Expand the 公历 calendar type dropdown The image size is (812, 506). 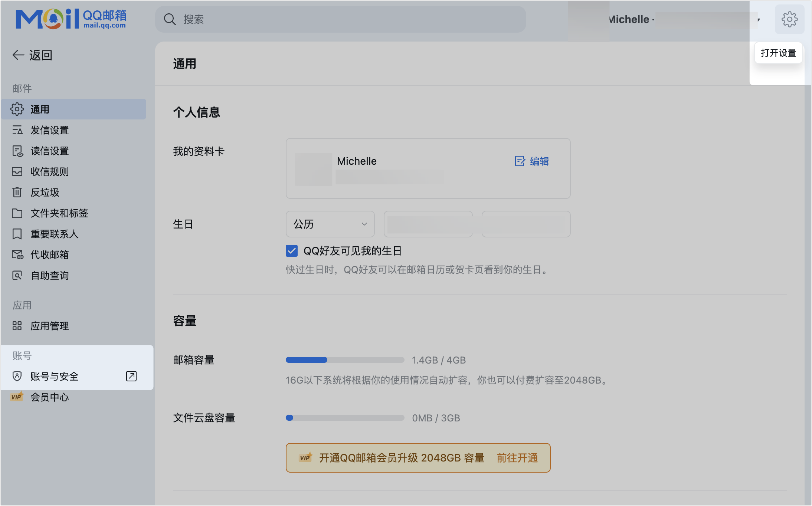330,224
